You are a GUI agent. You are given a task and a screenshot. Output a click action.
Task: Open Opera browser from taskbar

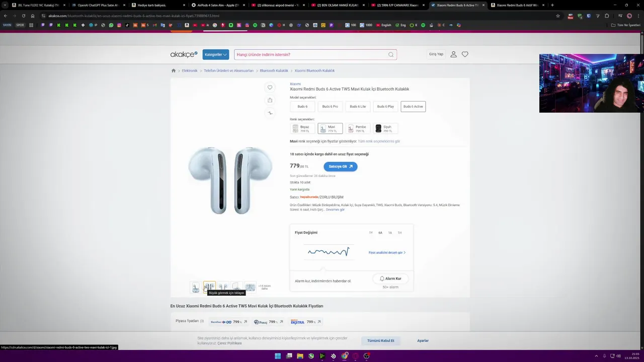click(355, 356)
